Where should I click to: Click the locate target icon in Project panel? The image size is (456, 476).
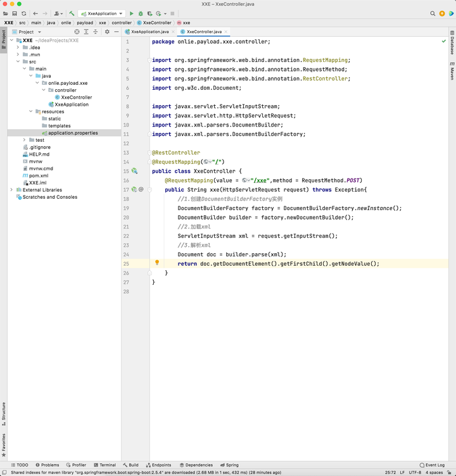coord(77,32)
